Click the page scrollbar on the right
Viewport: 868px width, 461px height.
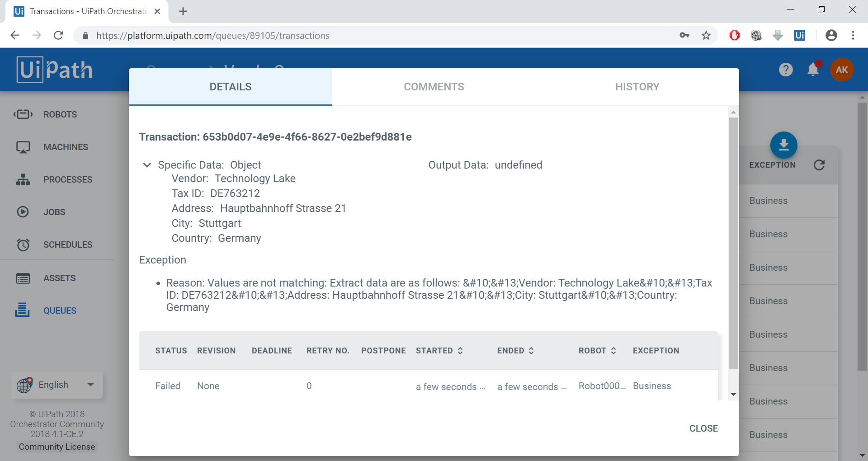point(862,236)
